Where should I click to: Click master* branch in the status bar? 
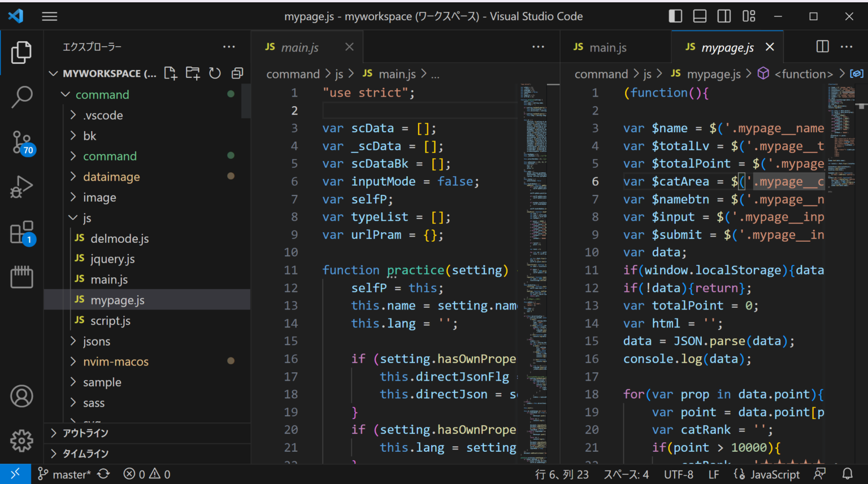pos(63,474)
